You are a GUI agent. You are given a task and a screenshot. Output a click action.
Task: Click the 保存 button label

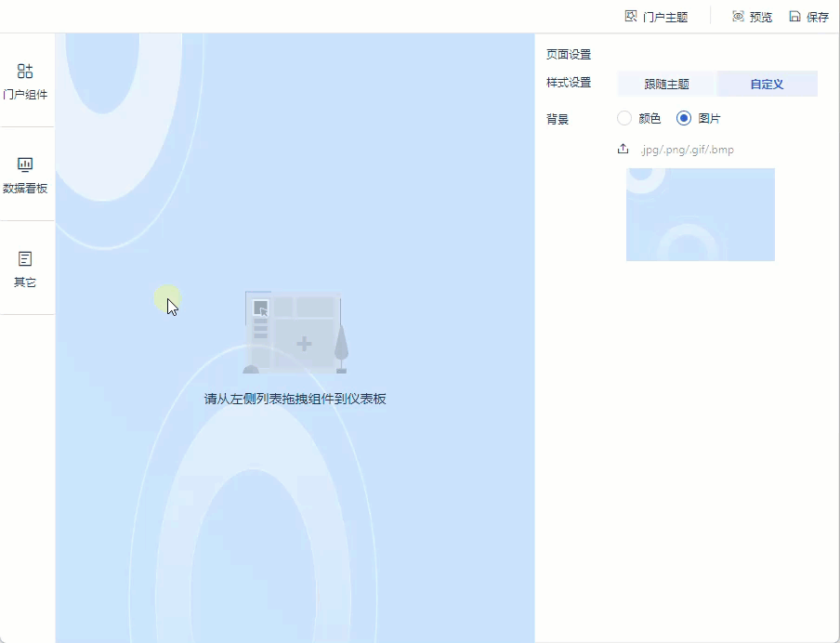coord(818,17)
